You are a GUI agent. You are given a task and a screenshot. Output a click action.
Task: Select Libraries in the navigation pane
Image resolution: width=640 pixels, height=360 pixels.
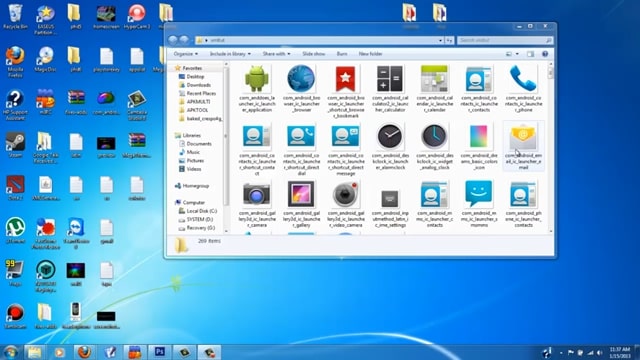coord(188,135)
